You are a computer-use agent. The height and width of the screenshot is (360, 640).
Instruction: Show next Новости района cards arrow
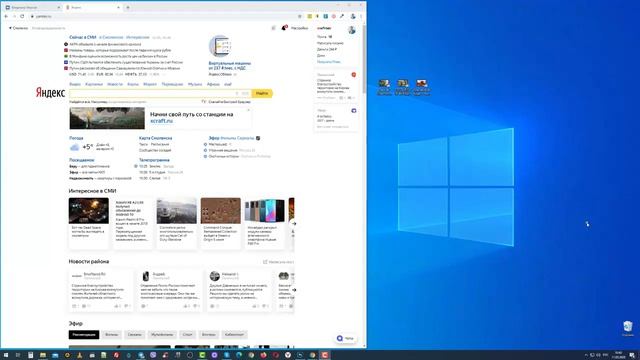click(x=293, y=290)
